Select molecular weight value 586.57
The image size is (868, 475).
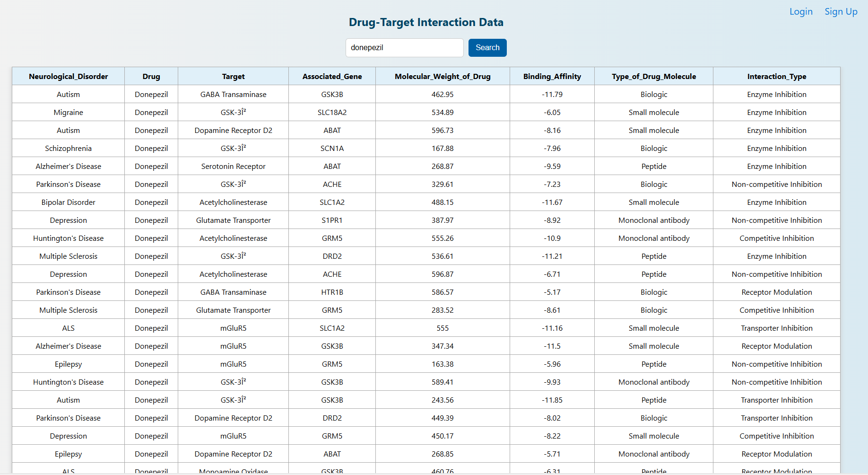click(443, 292)
